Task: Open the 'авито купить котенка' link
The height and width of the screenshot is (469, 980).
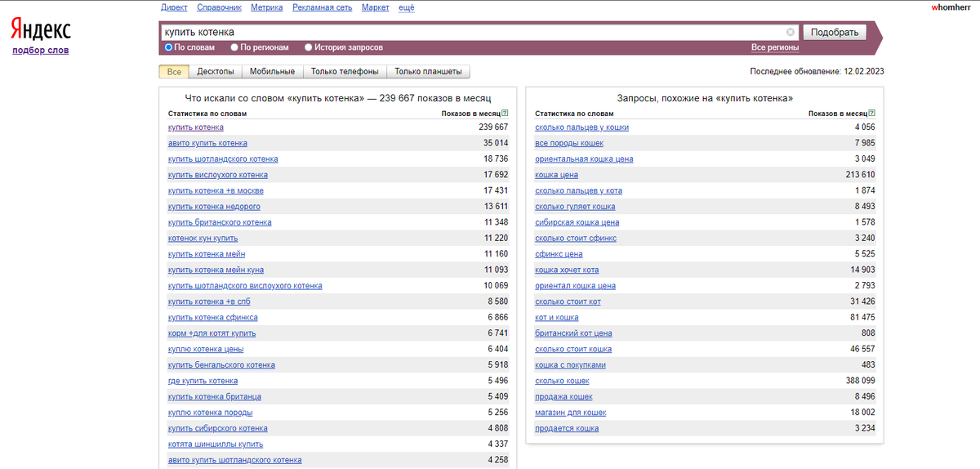Action: tap(207, 143)
